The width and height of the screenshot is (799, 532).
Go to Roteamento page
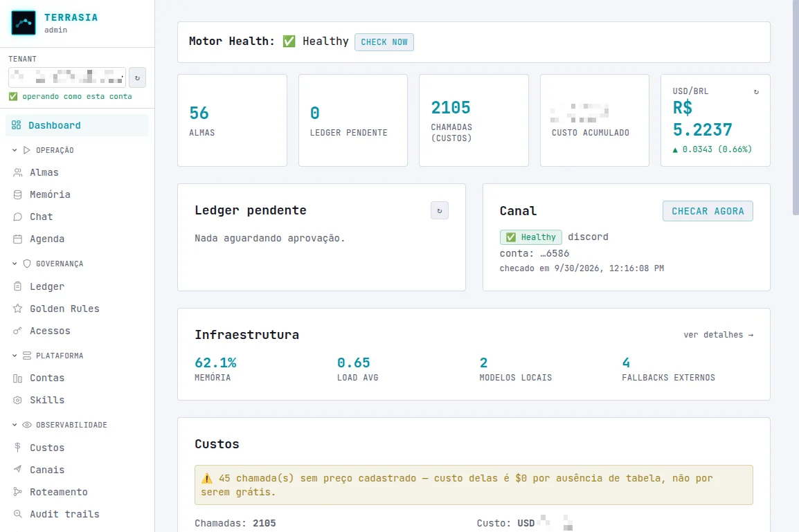[77, 492]
